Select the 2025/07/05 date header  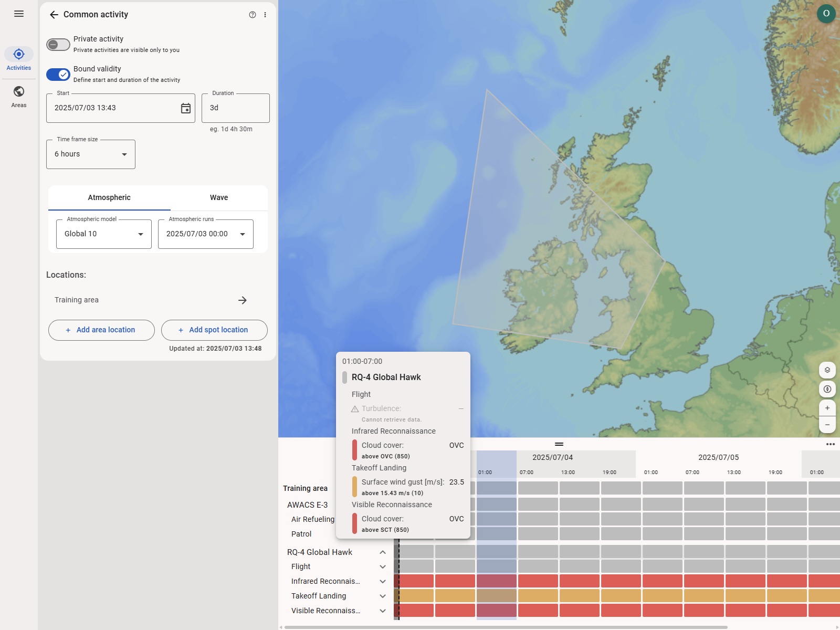[x=718, y=458]
